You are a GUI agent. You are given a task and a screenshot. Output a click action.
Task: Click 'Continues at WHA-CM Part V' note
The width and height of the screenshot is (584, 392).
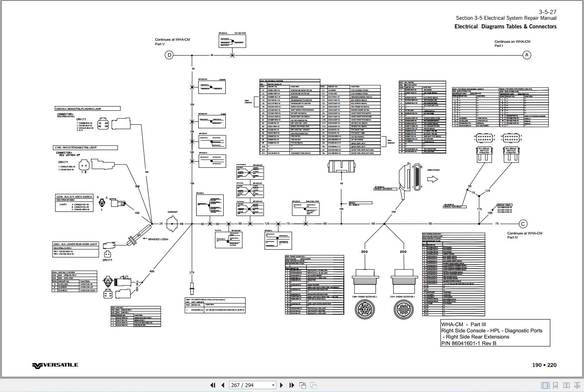click(x=172, y=42)
